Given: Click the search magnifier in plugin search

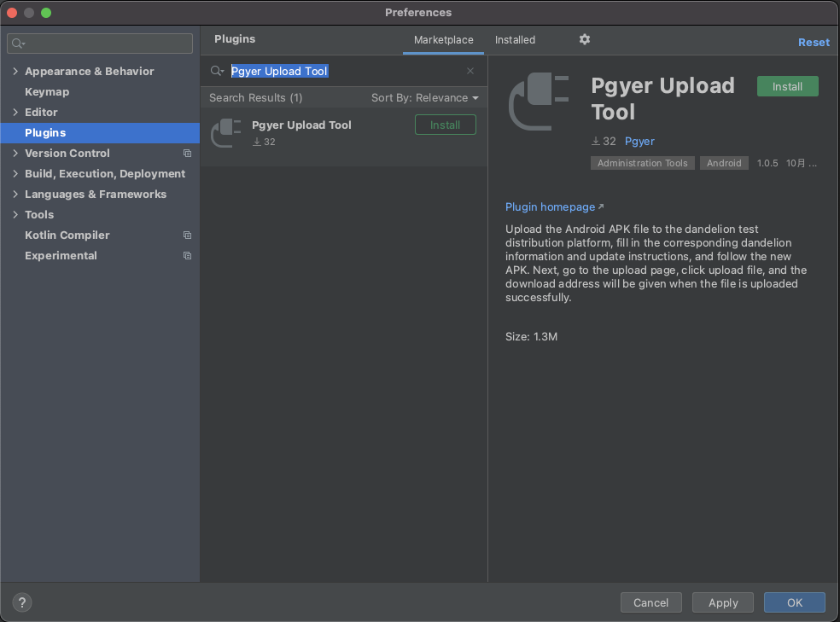Looking at the screenshot, I should [x=217, y=71].
